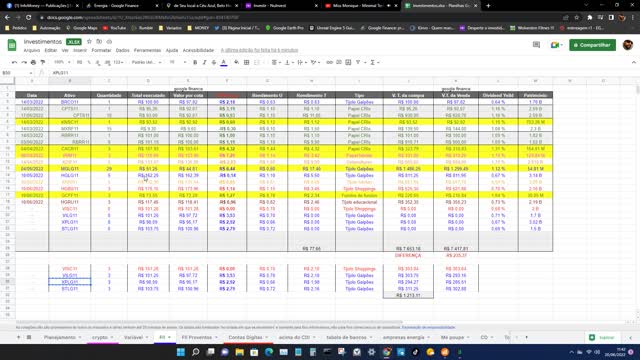Screen dimensions: 640x360
Task: Open text rotation dropdown
Action: pos(315,62)
